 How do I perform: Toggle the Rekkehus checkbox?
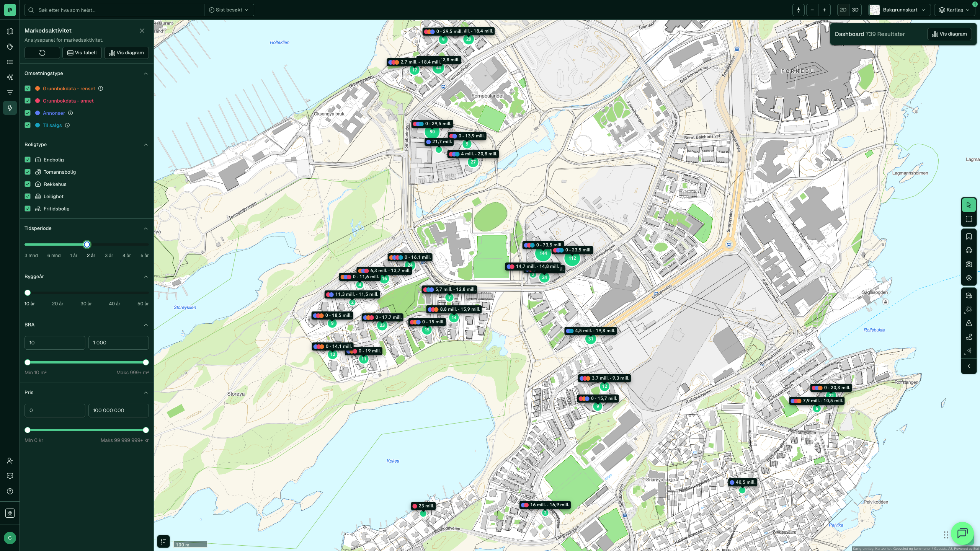click(28, 184)
